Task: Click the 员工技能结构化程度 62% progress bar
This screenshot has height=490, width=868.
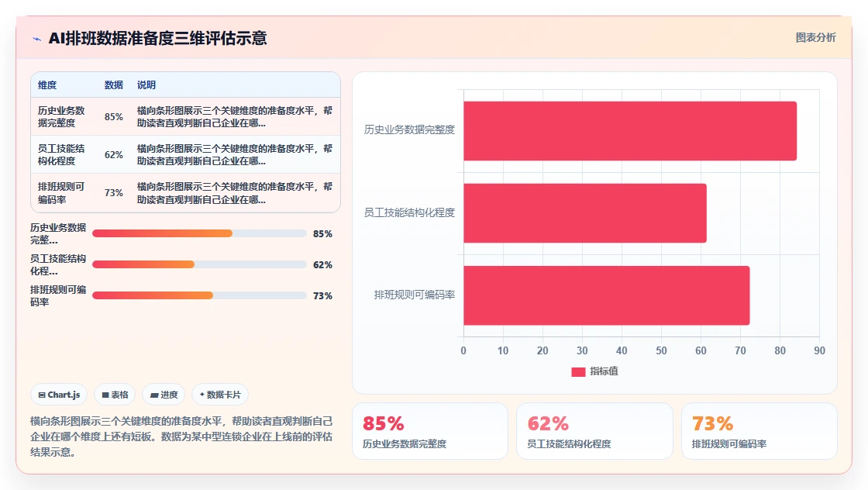Action: [x=199, y=264]
